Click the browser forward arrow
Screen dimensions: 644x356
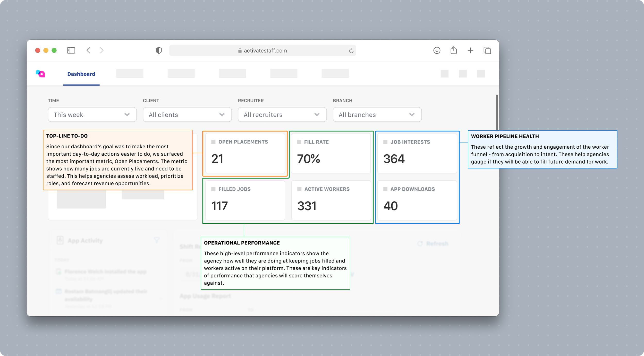(102, 50)
